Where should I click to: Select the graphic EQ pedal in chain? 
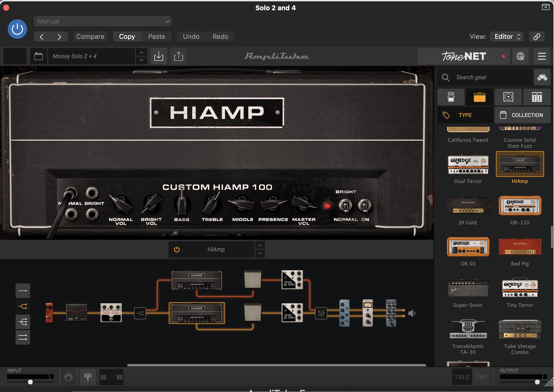[x=76, y=313]
